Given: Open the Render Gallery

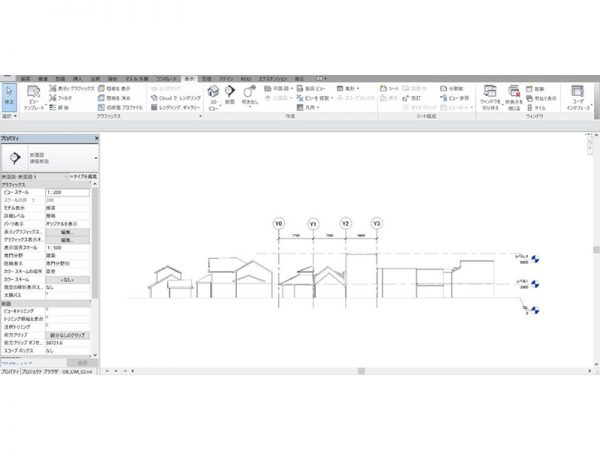Looking at the screenshot, I should (x=175, y=108).
